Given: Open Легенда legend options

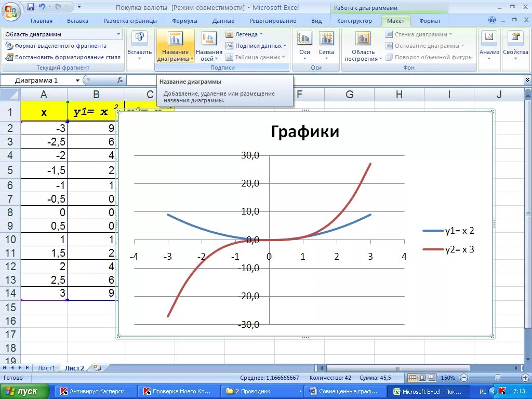Looking at the screenshot, I should tap(244, 34).
